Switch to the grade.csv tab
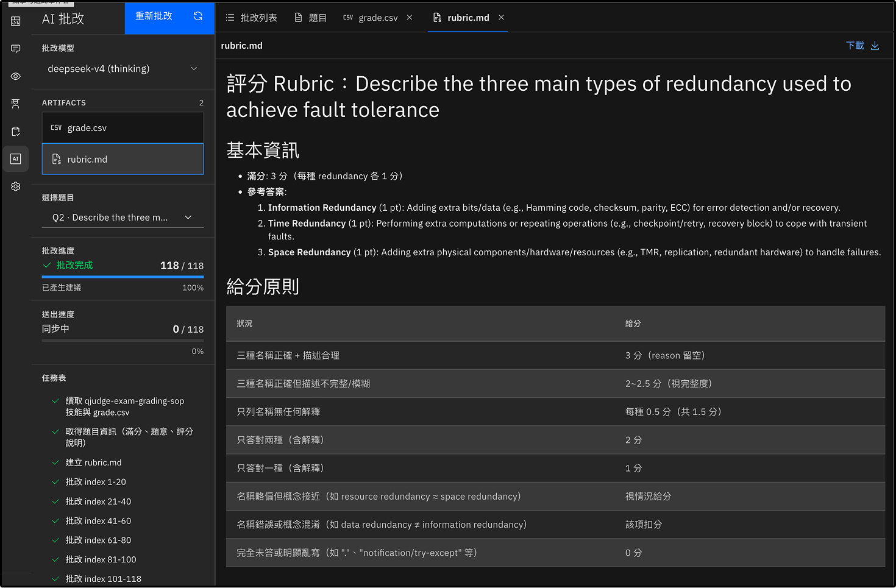This screenshot has height=588, width=896. pos(370,18)
